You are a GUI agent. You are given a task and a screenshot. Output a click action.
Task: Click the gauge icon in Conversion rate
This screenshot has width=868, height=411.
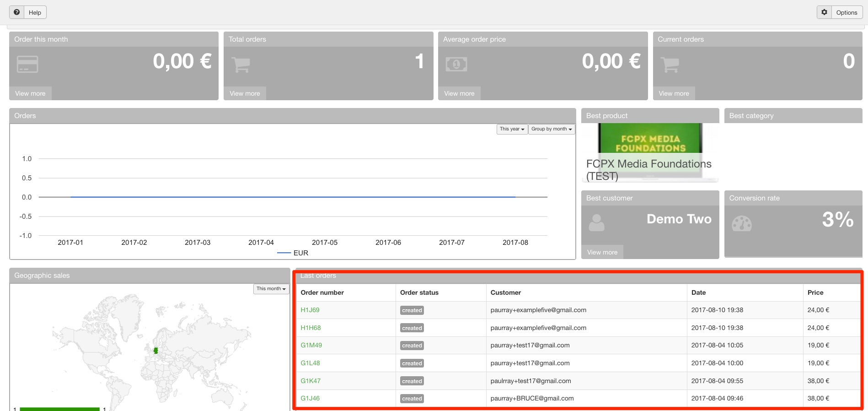pyautogui.click(x=742, y=223)
